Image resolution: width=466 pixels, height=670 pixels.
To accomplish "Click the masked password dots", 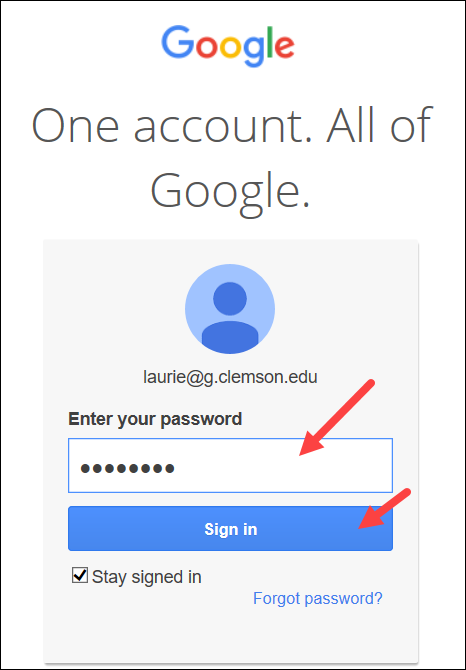I will 127,469.
